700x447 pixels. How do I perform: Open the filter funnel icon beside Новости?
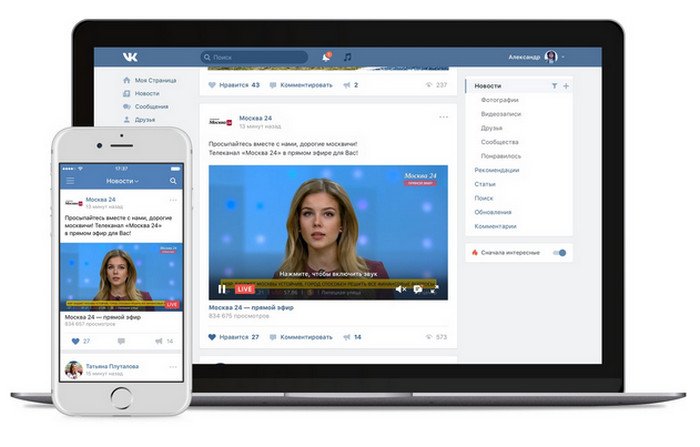pyautogui.click(x=554, y=86)
